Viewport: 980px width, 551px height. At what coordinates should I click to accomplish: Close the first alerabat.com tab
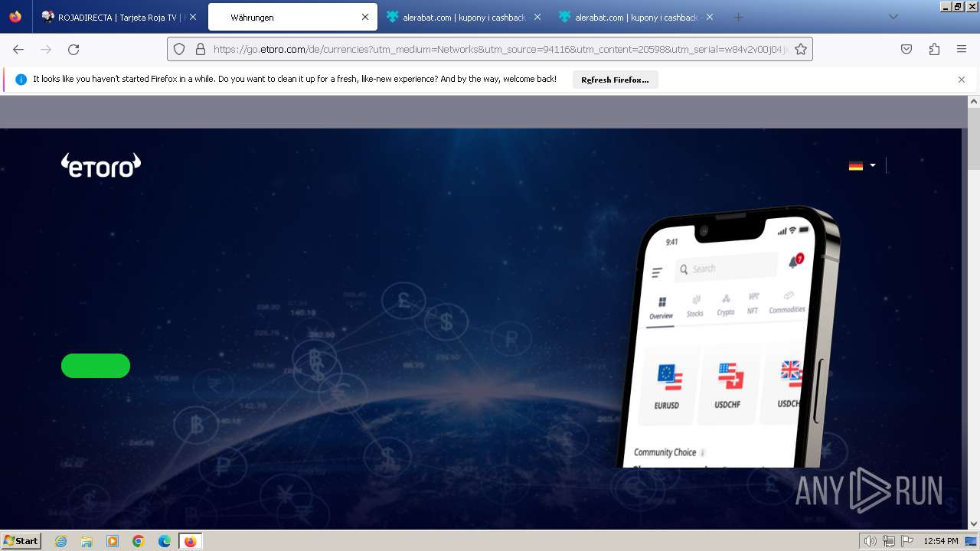tap(537, 17)
